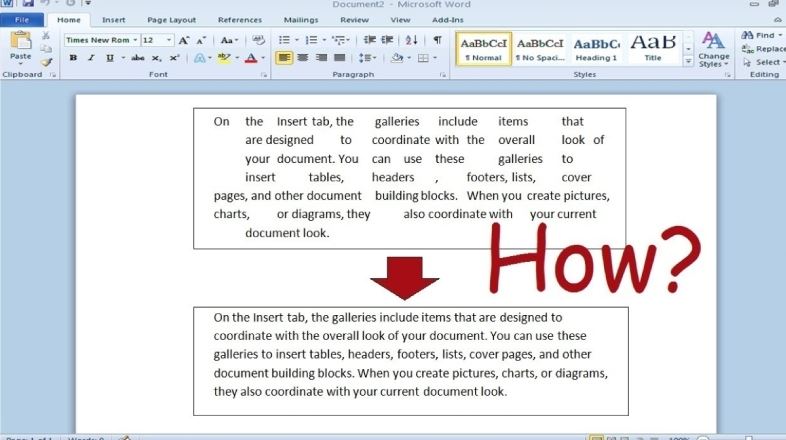Click in the lower text box paragraph

coord(410,354)
